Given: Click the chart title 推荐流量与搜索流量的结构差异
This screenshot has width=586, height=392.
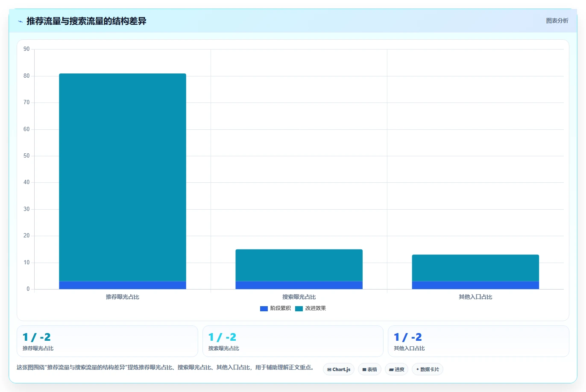Looking at the screenshot, I should [x=86, y=21].
